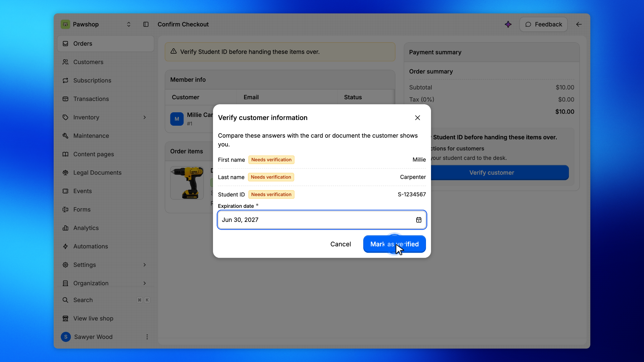Go back using the arrow icon
644x362 pixels.
click(x=579, y=24)
